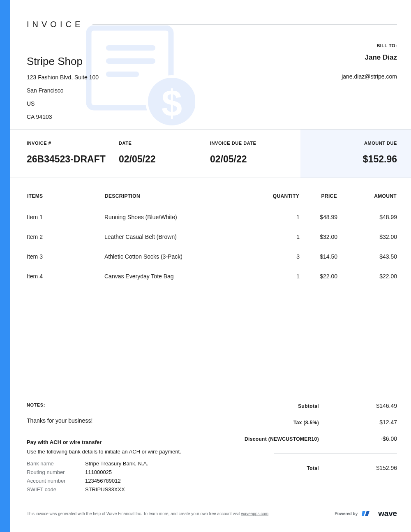Select routing number 111000025
This screenshot has height=532, width=411.
98,472
